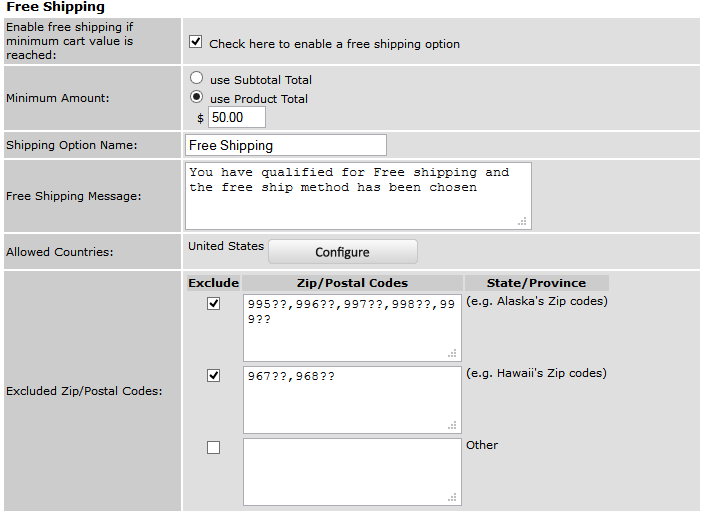Screen dimensions: 701x513
Task: Grab the Free Shipping Message textarea resize handle
Action: click(x=522, y=221)
